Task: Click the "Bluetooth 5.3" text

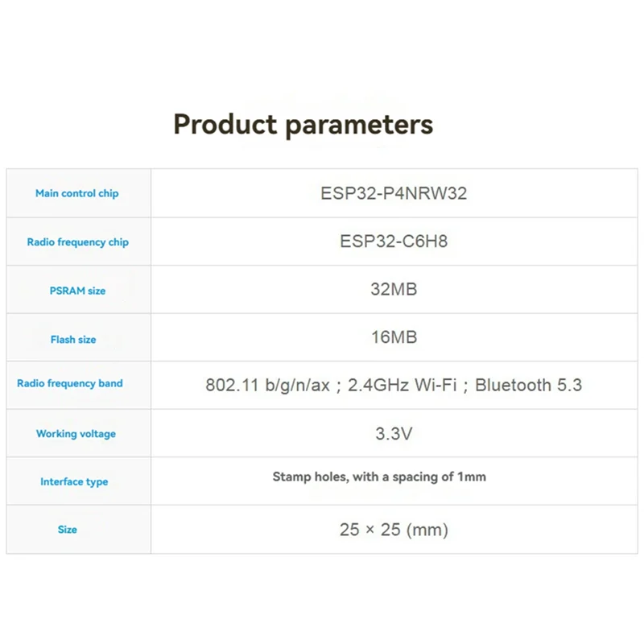Action: pyautogui.click(x=528, y=385)
